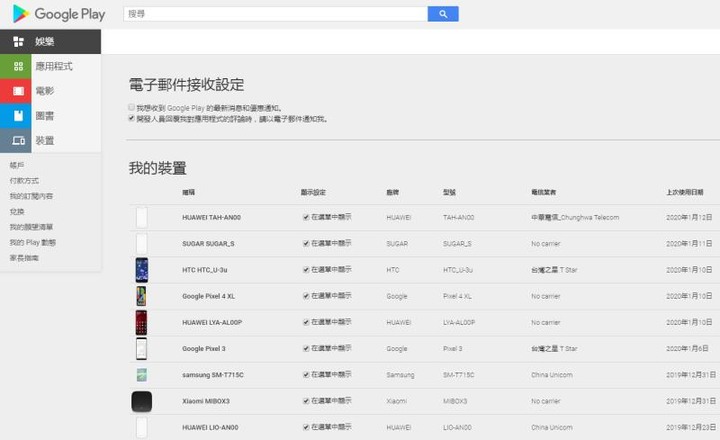
Task: Open the 帳戶 account link
Action: 17,165
